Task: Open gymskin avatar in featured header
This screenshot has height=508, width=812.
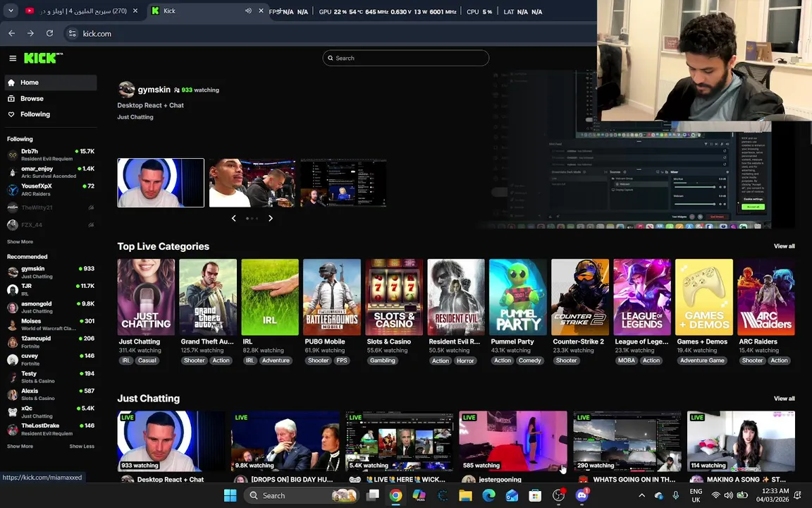Action: 126,90
